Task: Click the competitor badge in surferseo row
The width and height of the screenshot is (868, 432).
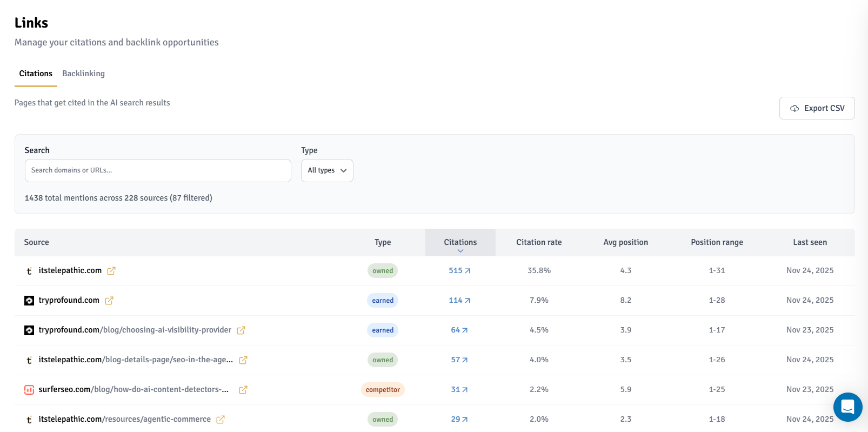Action: point(383,390)
